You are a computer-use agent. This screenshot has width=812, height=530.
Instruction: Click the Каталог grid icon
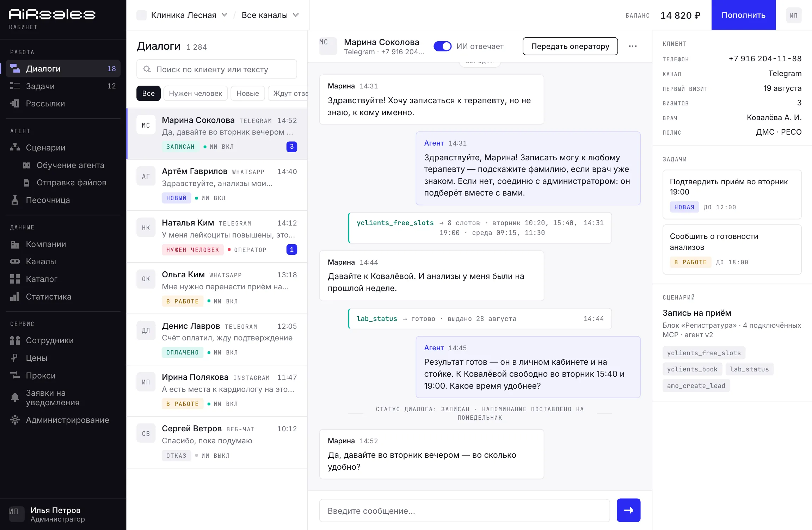tap(15, 279)
